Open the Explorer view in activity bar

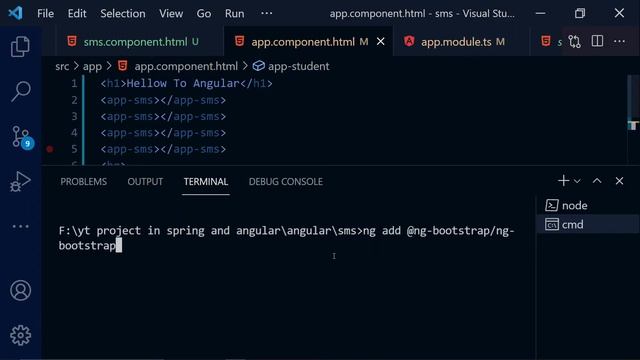point(20,46)
